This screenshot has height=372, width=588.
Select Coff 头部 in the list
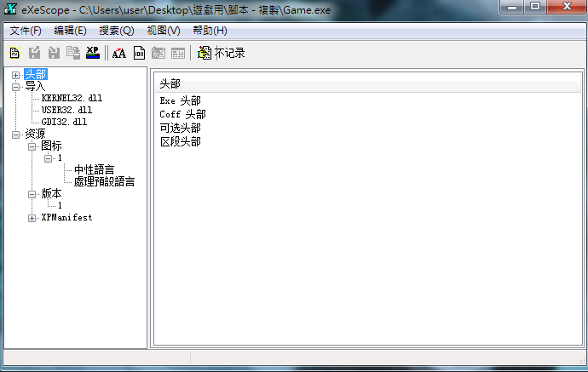[182, 114]
